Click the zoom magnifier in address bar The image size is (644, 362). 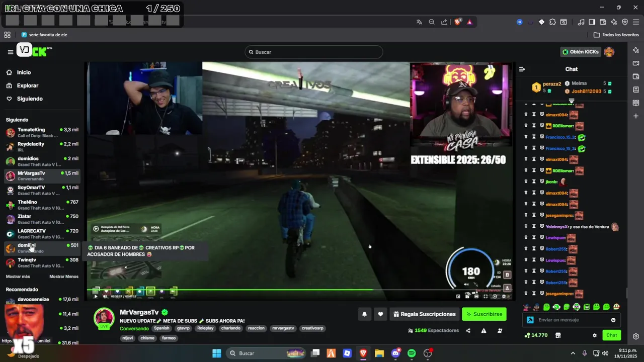click(x=432, y=22)
